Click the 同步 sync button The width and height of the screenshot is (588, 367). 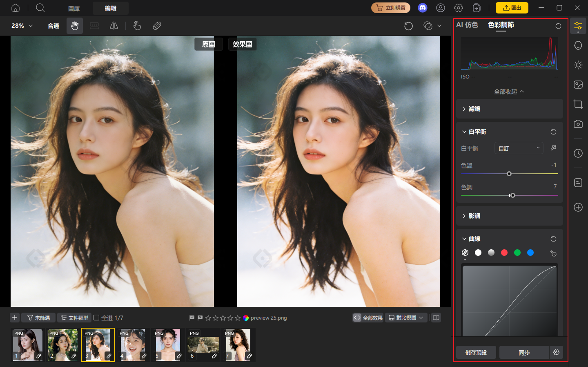(x=524, y=352)
